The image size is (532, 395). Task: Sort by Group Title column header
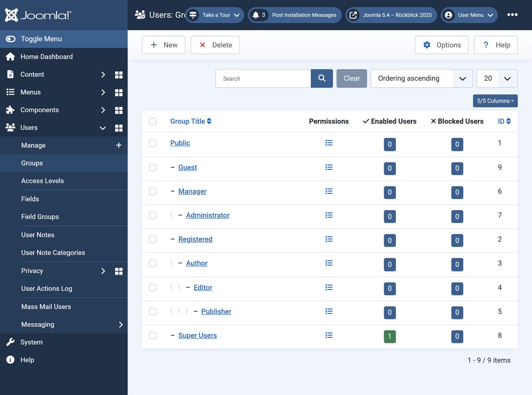tap(191, 121)
